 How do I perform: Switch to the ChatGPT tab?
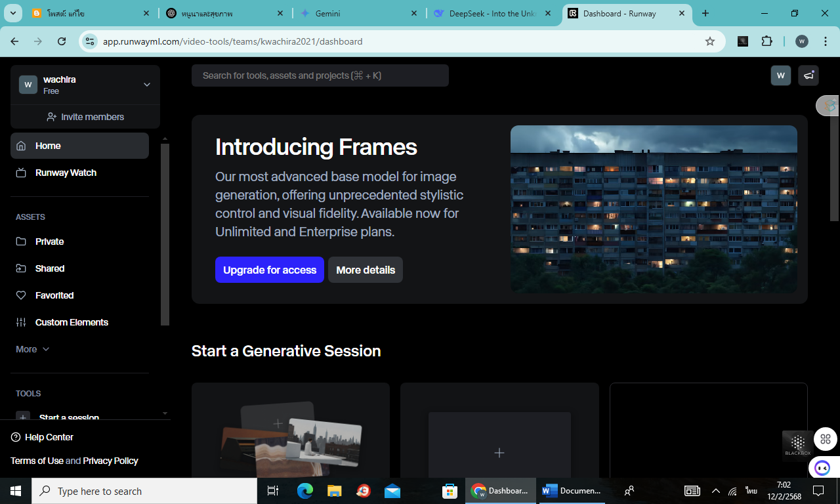coord(225,13)
